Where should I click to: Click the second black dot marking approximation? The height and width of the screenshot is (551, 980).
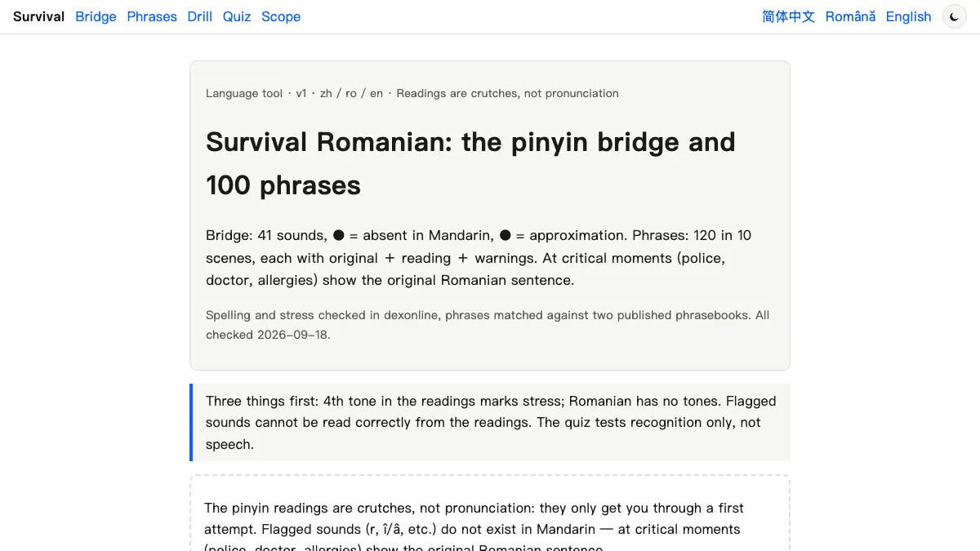[x=505, y=235]
